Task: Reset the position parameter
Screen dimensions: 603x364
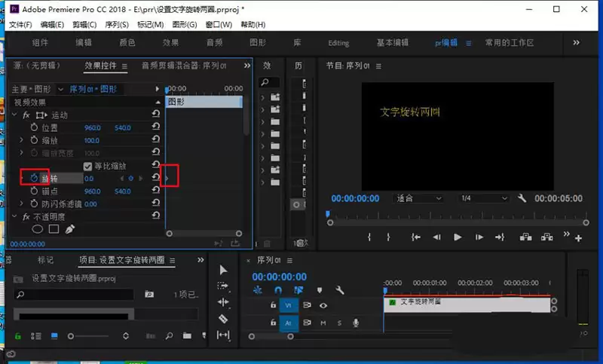Action: tap(155, 127)
